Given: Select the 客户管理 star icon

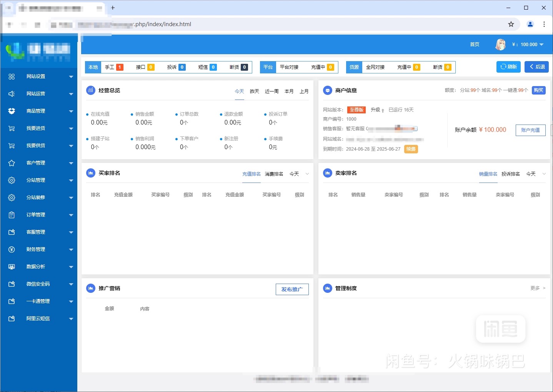Looking at the screenshot, I should tap(12, 163).
